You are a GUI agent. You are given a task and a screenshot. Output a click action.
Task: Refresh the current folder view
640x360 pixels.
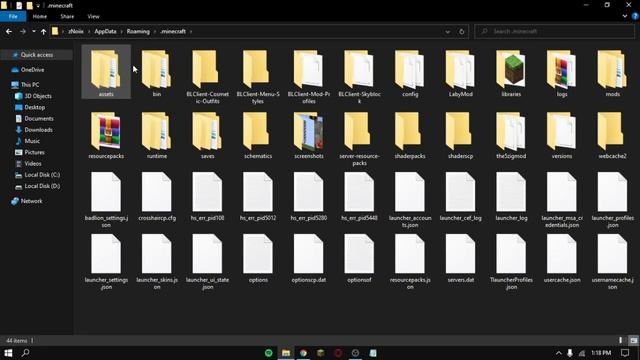coord(462,31)
